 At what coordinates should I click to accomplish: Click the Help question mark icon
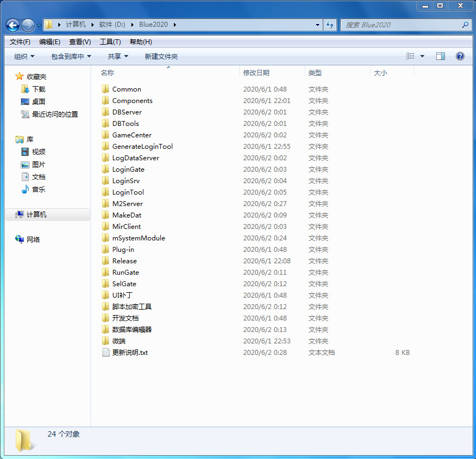tap(460, 56)
